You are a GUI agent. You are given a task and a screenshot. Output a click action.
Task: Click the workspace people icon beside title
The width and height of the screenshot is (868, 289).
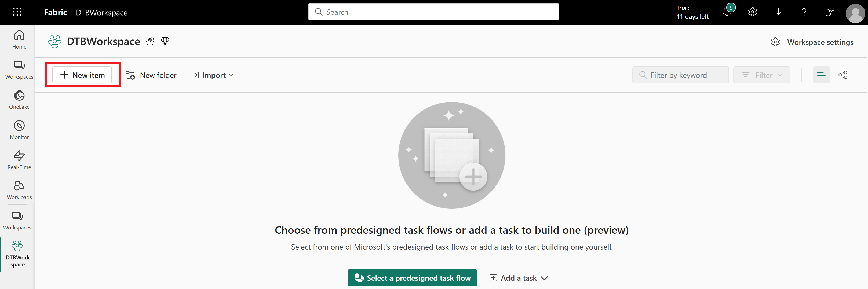(x=54, y=42)
